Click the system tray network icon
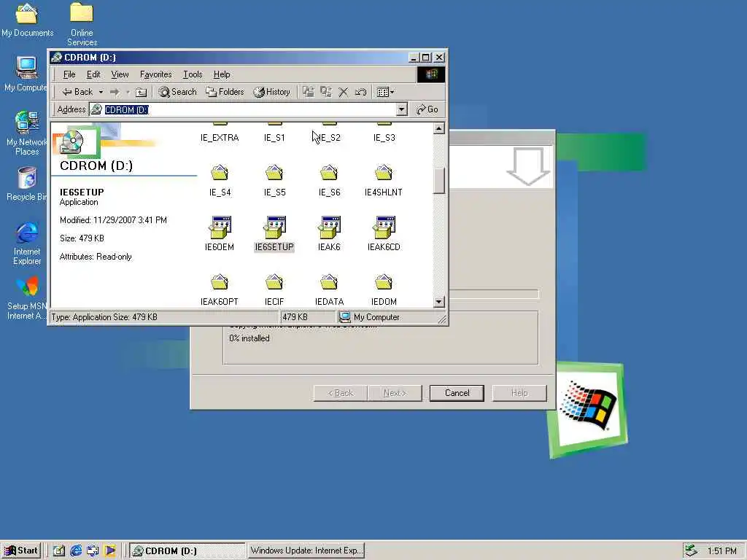Image resolution: width=747 pixels, height=560 pixels. pyautogui.click(x=691, y=551)
